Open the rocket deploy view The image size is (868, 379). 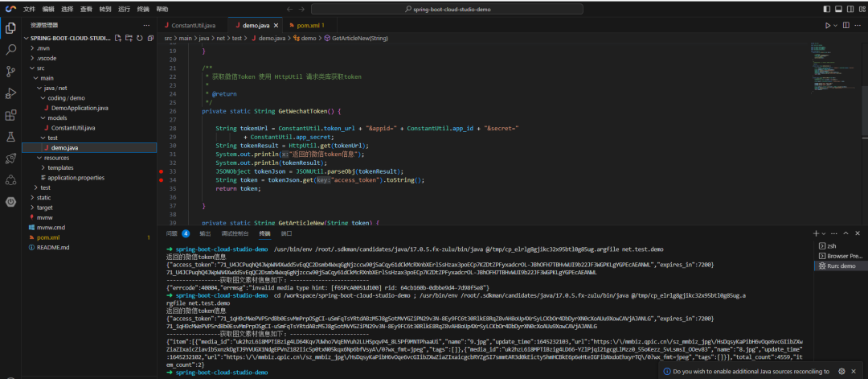10,159
